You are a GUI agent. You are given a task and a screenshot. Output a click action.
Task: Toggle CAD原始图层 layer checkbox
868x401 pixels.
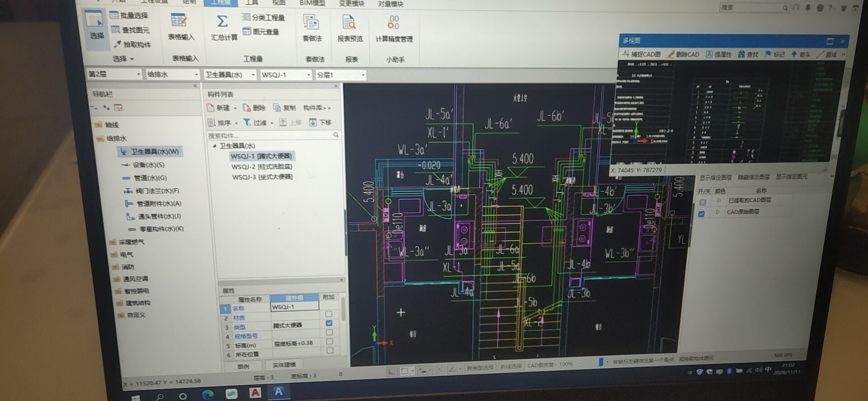click(x=701, y=214)
